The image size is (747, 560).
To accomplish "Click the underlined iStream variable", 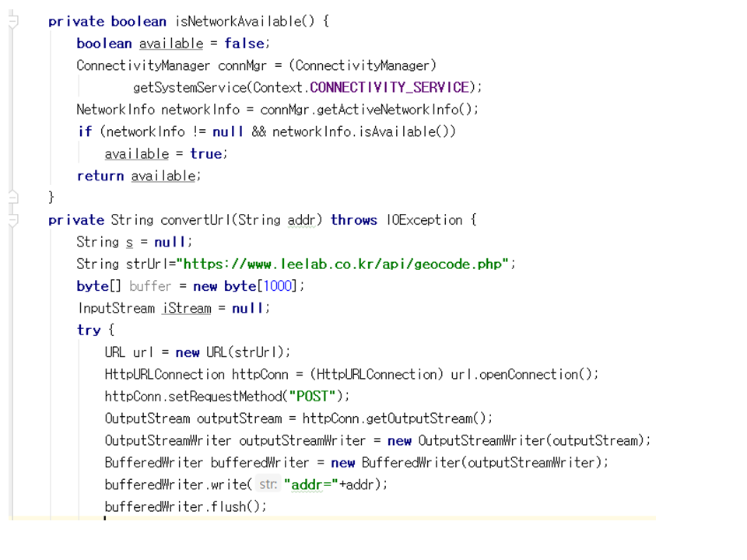I will (186, 309).
